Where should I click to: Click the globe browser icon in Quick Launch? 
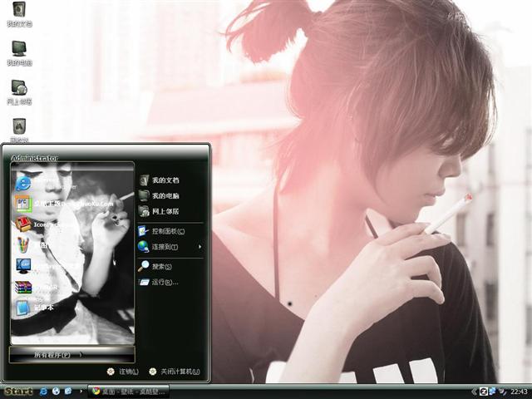tap(56, 392)
